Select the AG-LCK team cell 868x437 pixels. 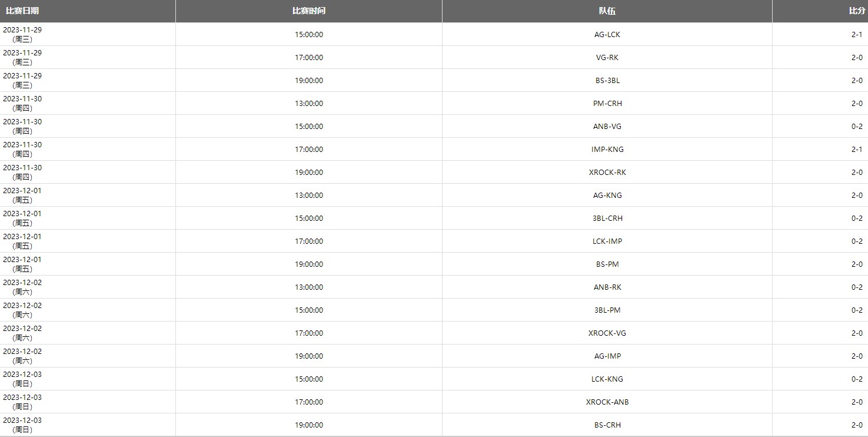tap(607, 34)
